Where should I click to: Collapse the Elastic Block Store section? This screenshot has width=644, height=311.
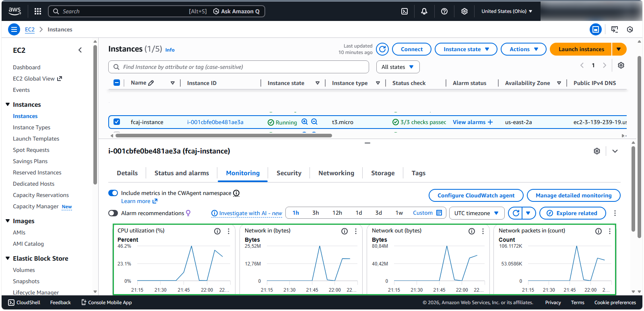8,258
